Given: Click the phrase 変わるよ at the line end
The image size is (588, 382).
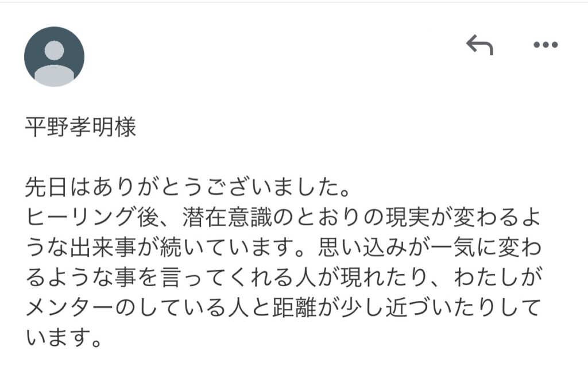Looking at the screenshot, I should (498, 217).
